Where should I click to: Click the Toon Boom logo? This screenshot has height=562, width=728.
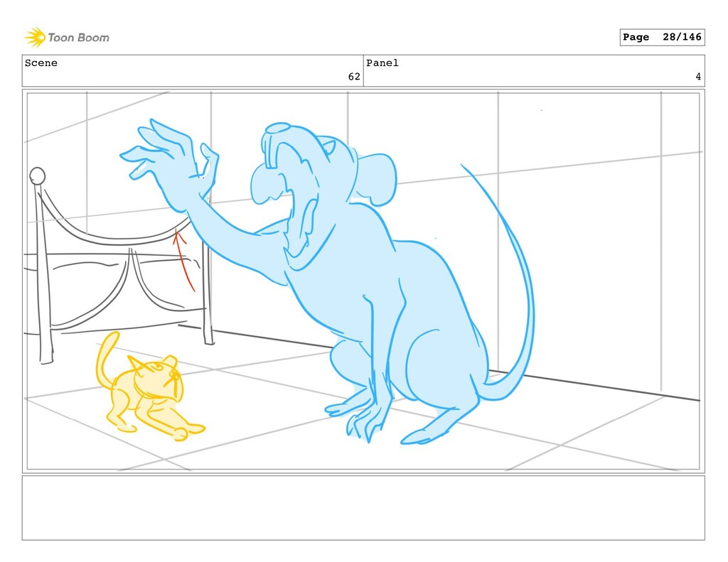point(67,38)
